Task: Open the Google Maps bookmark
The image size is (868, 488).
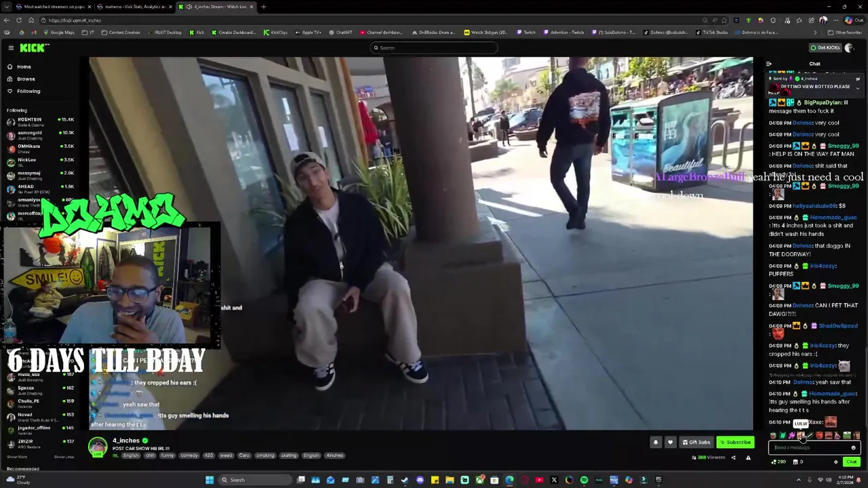Action: (x=59, y=33)
